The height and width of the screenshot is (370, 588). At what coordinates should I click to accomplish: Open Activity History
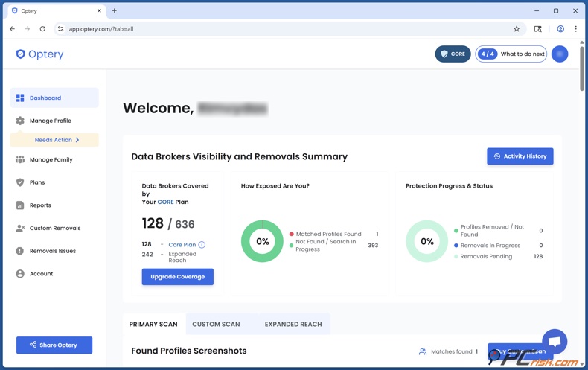tap(520, 156)
